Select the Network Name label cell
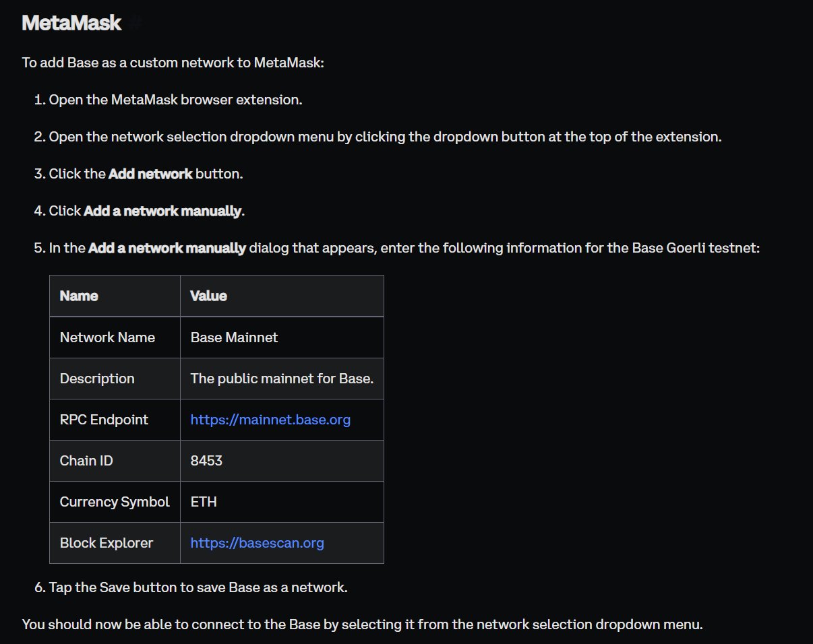Viewport: 813px width, 644px height. tap(115, 337)
